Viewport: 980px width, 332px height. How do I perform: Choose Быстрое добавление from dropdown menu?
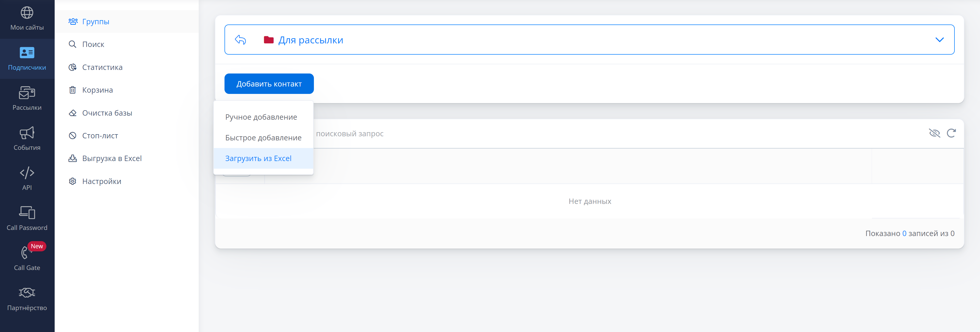pyautogui.click(x=263, y=138)
